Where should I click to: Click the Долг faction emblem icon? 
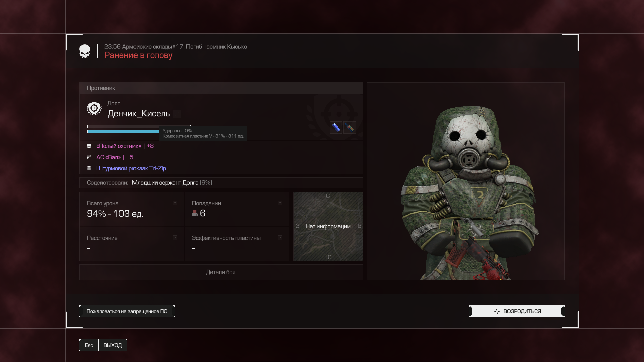94,109
